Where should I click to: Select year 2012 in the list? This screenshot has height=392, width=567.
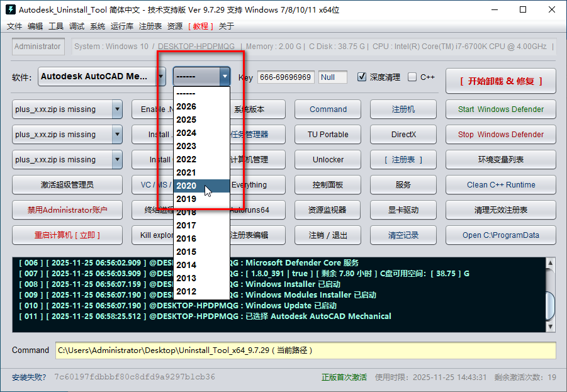click(201, 291)
